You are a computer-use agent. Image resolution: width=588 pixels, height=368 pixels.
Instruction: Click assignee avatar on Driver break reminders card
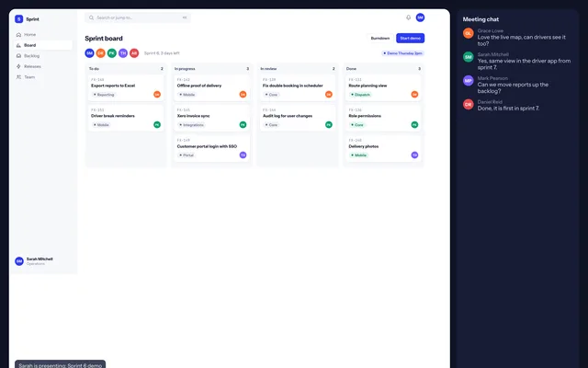tap(157, 125)
